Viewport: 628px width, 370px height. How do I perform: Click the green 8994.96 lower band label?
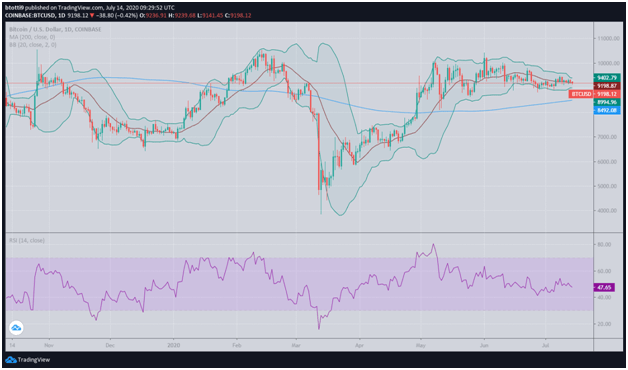point(607,102)
